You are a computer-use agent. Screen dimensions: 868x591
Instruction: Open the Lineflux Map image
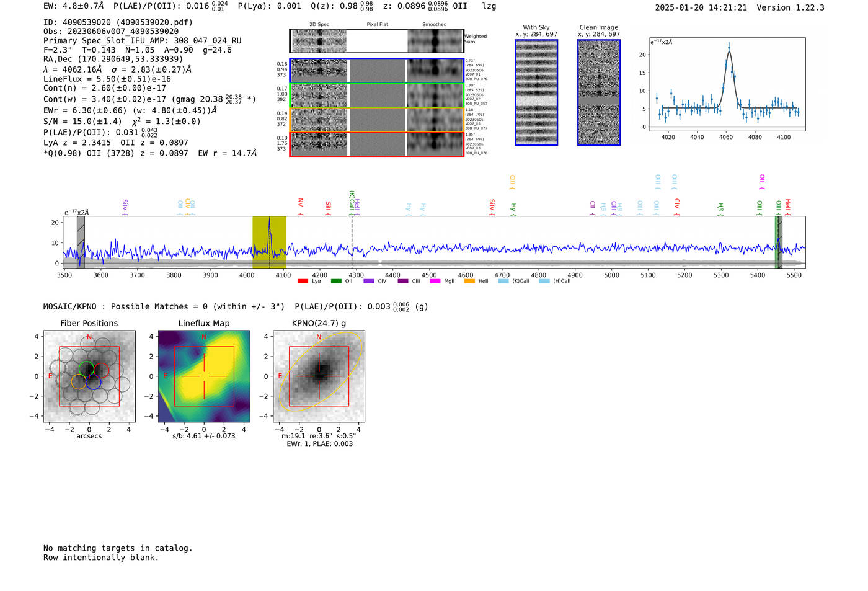(x=204, y=376)
